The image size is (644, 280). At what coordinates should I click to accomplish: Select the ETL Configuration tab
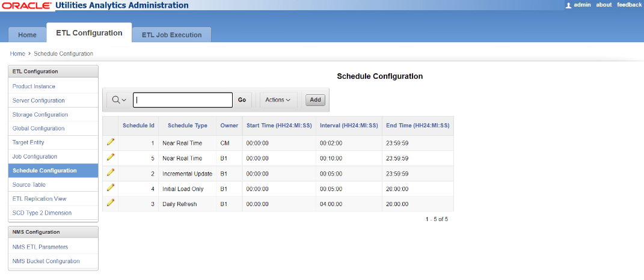pos(89,33)
